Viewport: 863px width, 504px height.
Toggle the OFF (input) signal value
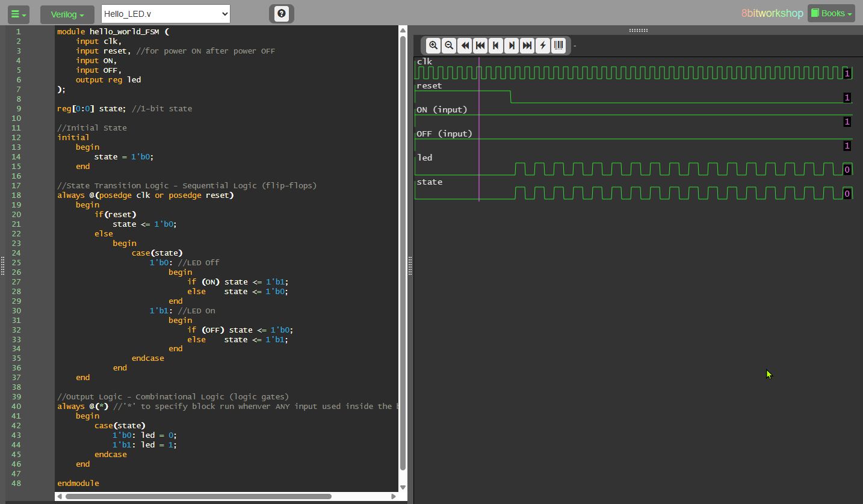coord(847,146)
